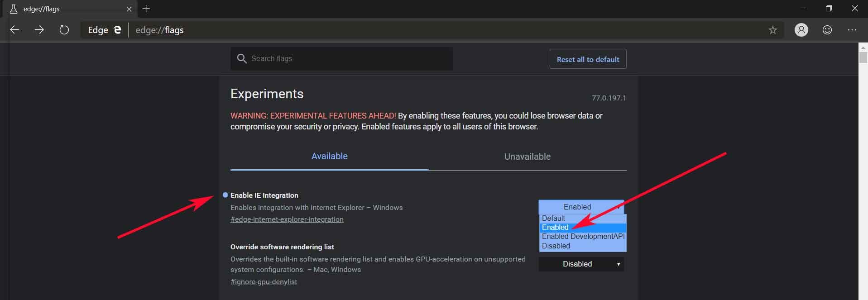Click the Enable IE Integration title
The image size is (868, 300).
[x=264, y=195]
